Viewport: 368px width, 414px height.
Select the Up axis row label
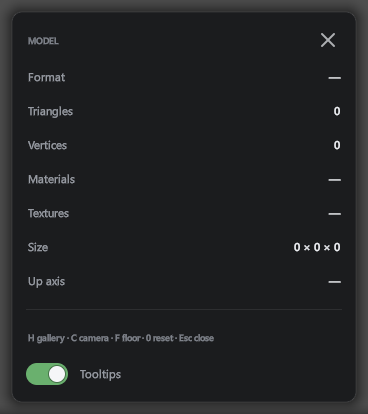coord(46,282)
